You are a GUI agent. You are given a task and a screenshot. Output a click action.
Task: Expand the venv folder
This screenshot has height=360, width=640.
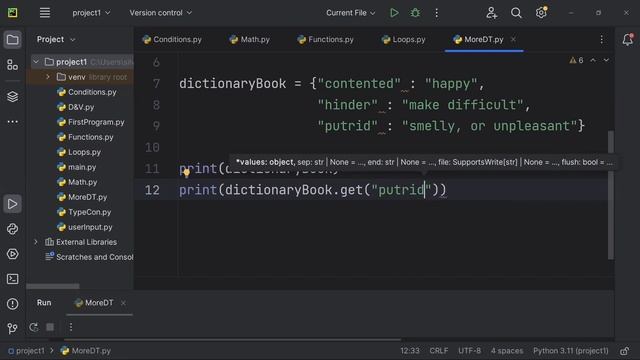(x=48, y=77)
